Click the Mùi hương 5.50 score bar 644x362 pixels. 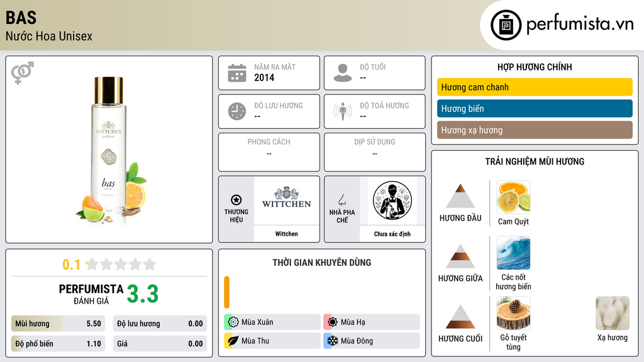(58, 324)
